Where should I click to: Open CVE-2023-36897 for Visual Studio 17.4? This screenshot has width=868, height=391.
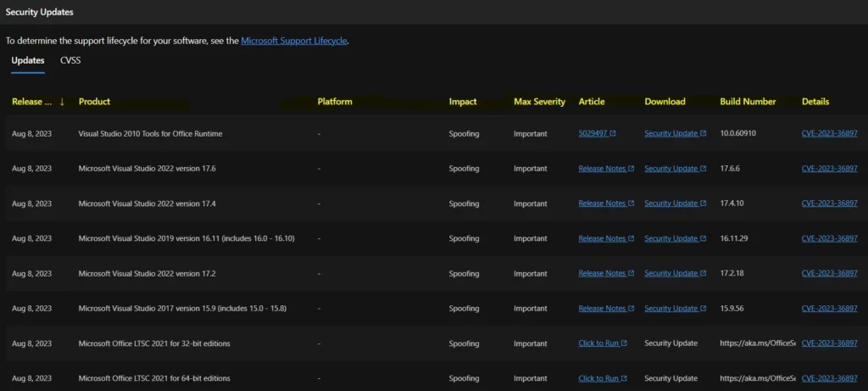tap(829, 204)
